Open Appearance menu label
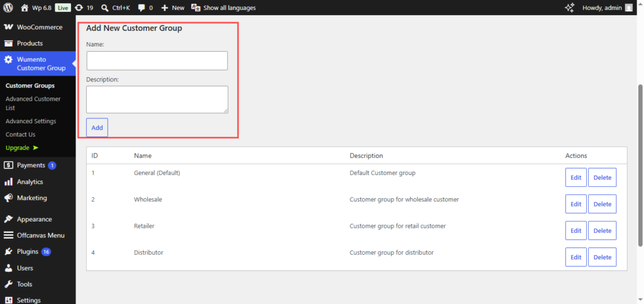The height and width of the screenshot is (304, 644). point(35,219)
